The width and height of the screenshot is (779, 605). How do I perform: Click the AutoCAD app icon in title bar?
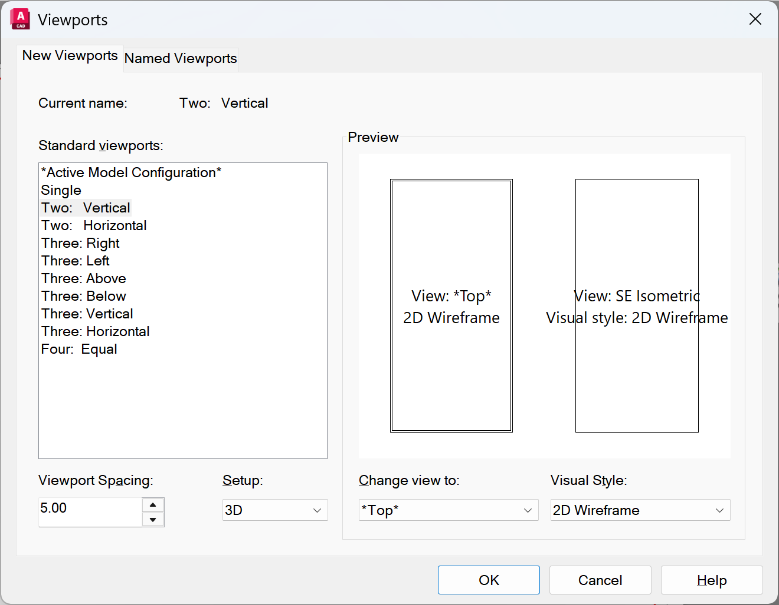20,19
